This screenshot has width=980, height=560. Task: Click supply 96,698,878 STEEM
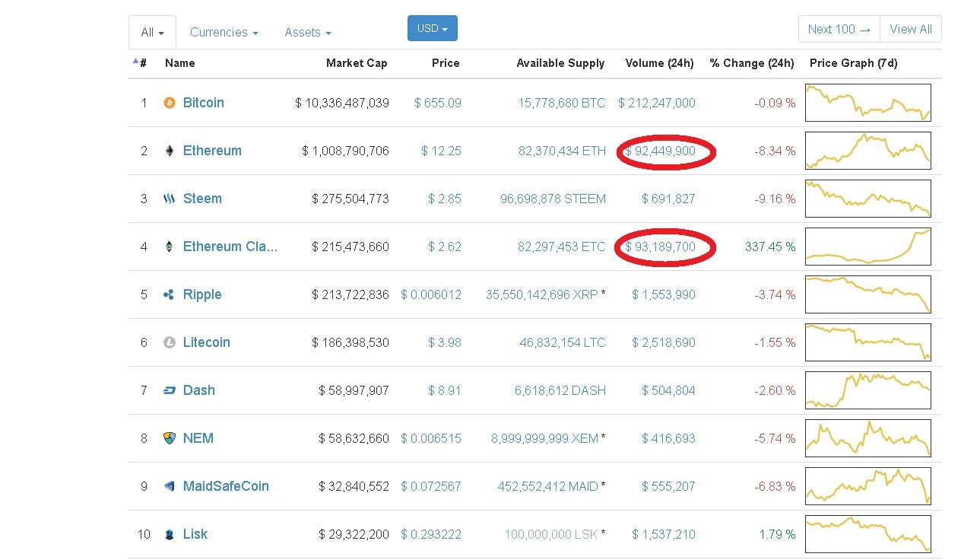coord(553,199)
